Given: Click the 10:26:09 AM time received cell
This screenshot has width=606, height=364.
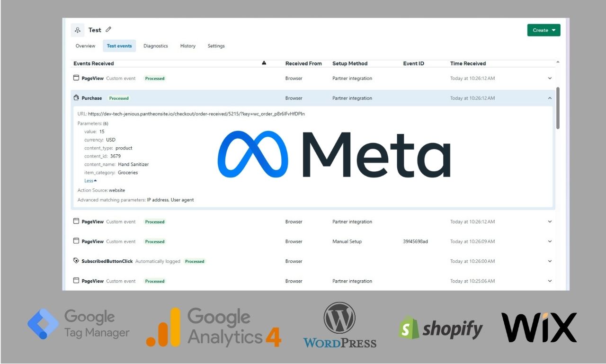Looking at the screenshot, I should [472, 241].
